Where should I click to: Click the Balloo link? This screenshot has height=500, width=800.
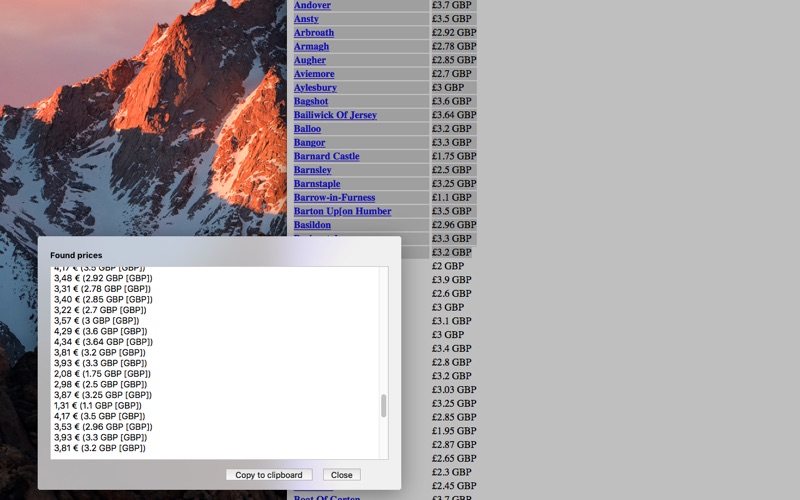[307, 129]
